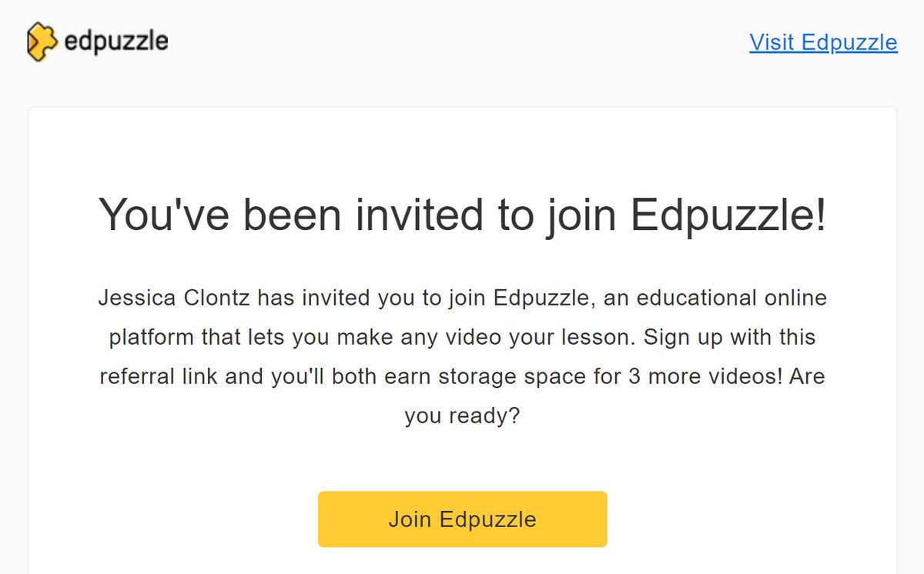Image resolution: width=924 pixels, height=574 pixels.
Task: Click the "You've" word in the heading
Action: click(x=161, y=214)
